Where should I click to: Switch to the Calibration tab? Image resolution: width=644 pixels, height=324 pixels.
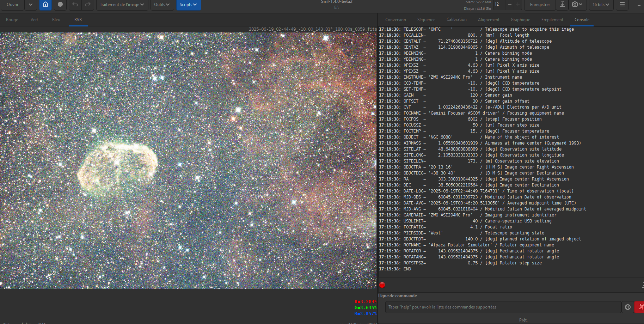456,20
